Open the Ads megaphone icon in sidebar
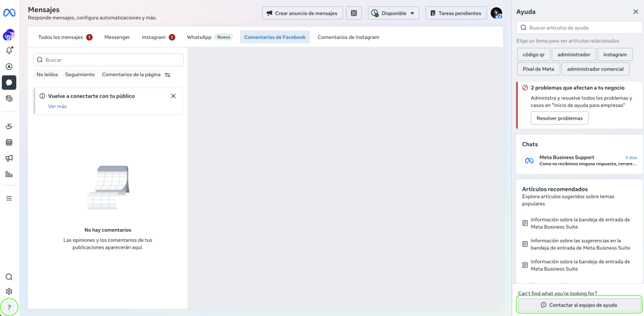This screenshot has width=644, height=316. (9, 158)
